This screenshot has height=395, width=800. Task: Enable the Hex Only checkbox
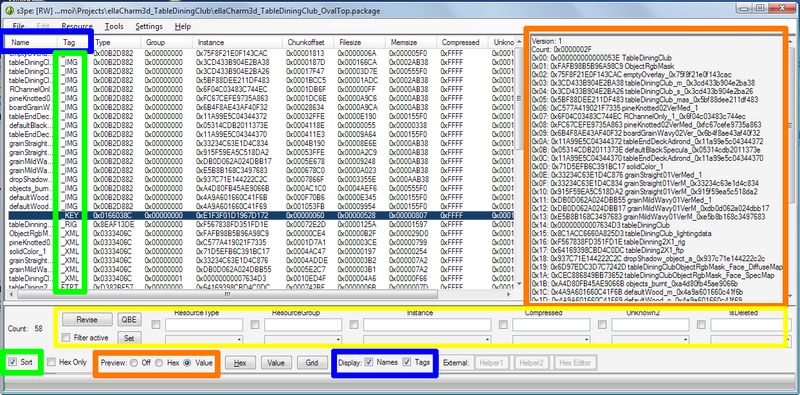[x=51, y=362]
